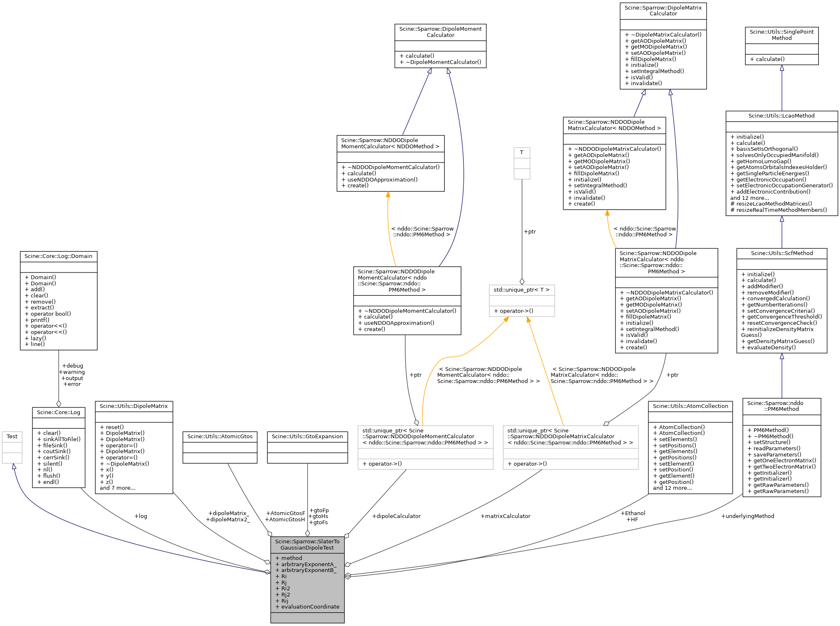
Task: Open the Scine::Utils::SinglePointMethod class node
Action: pos(781,46)
